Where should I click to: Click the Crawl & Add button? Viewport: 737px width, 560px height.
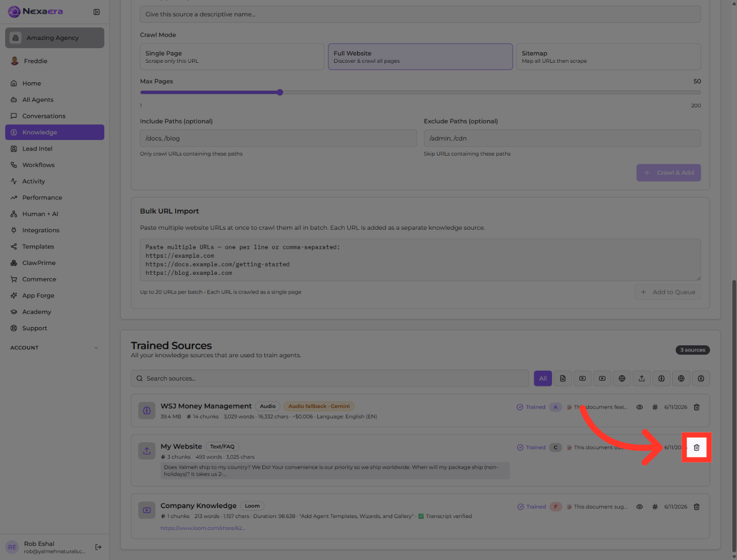click(x=669, y=173)
